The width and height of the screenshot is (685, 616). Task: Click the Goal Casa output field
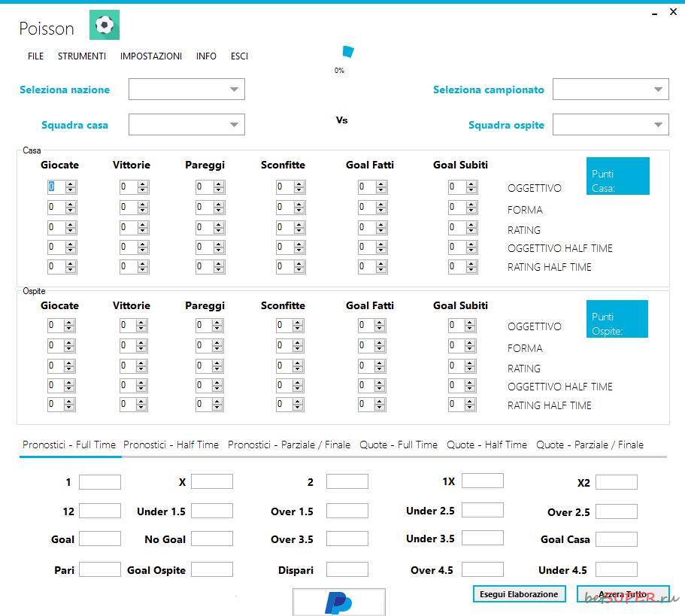click(616, 539)
